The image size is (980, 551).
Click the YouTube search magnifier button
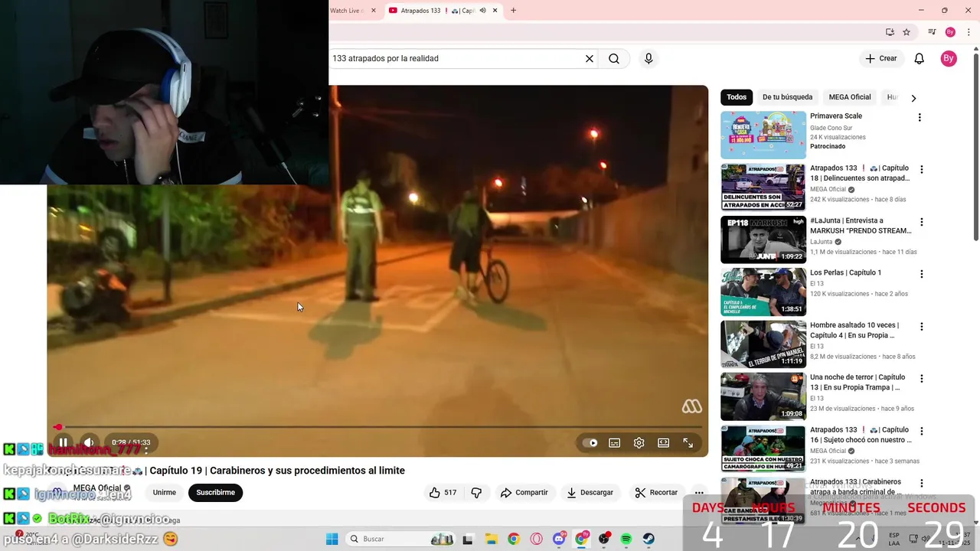pyautogui.click(x=614, y=58)
